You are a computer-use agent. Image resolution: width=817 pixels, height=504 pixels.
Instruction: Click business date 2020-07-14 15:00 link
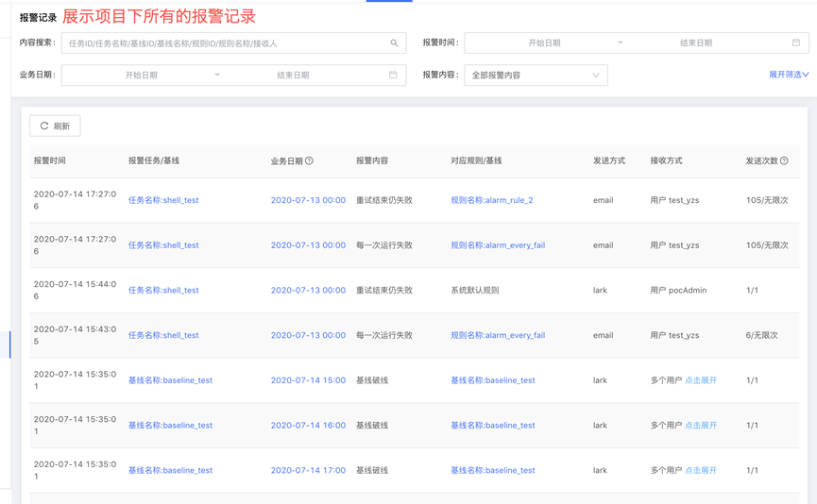pos(308,380)
